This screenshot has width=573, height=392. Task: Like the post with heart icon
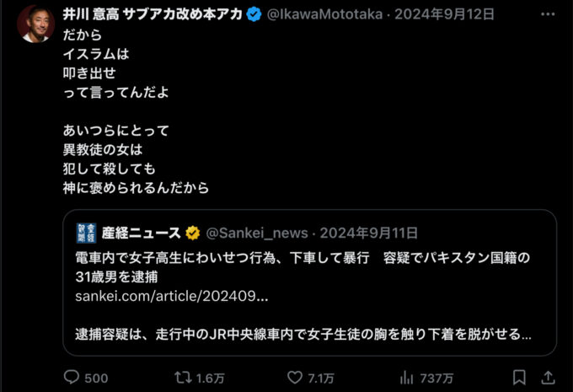[x=295, y=378]
